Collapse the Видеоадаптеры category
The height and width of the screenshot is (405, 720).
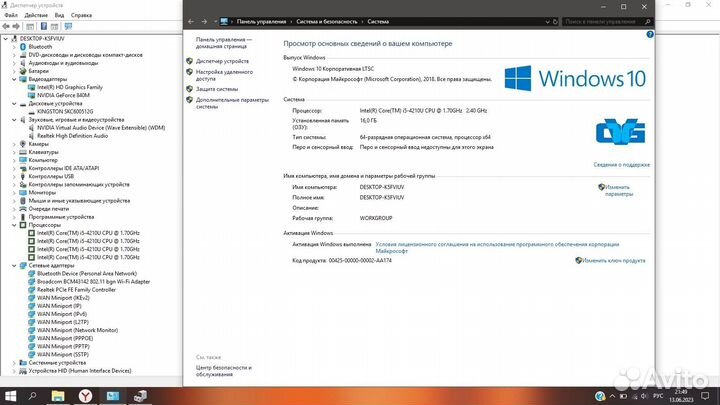click(14, 79)
